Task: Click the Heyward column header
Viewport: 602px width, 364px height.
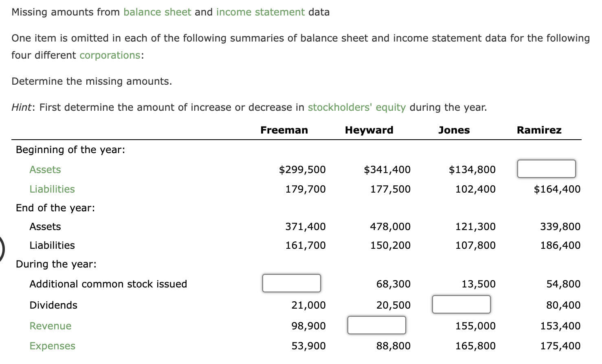Action: point(369,130)
